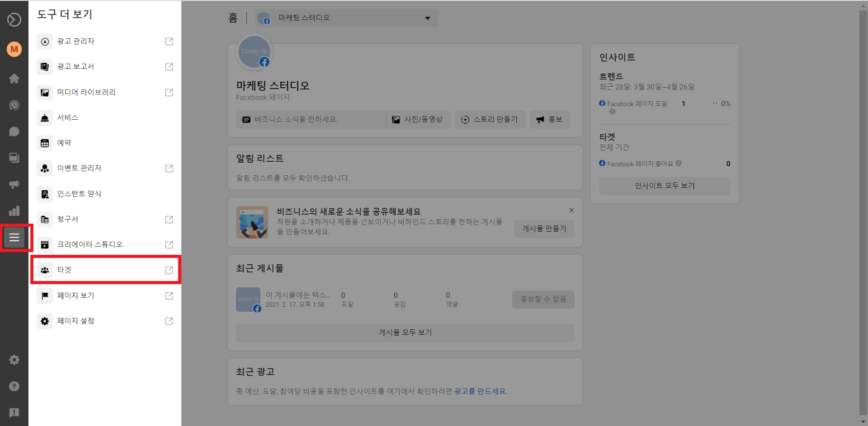Viewport: 868px width, 426px height.
Task: Open 페이지 설정 menu item
Action: tap(105, 321)
